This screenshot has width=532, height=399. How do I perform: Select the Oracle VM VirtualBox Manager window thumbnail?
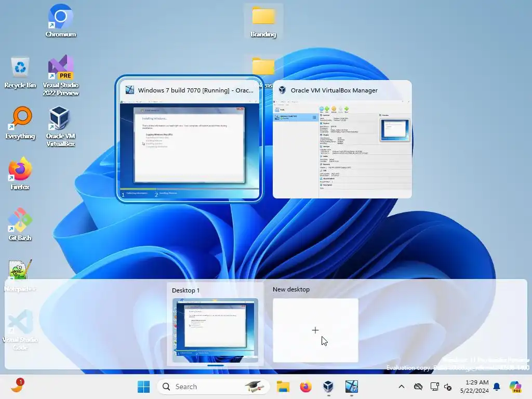click(342, 139)
